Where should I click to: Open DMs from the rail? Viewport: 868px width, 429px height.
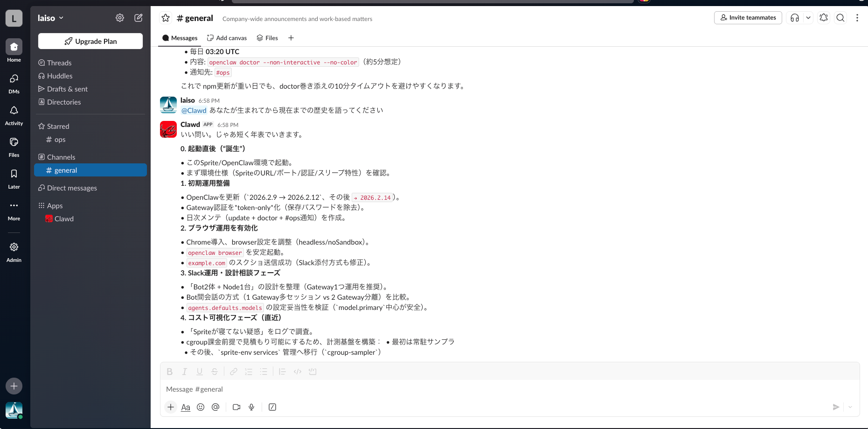(x=14, y=83)
